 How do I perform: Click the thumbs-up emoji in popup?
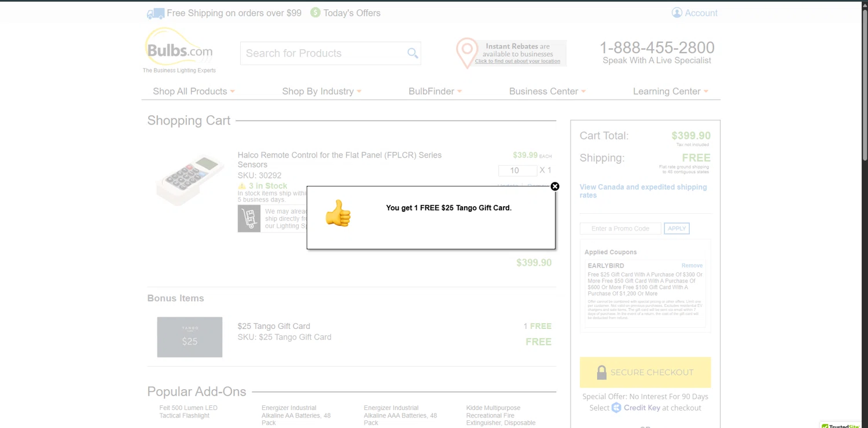point(338,213)
